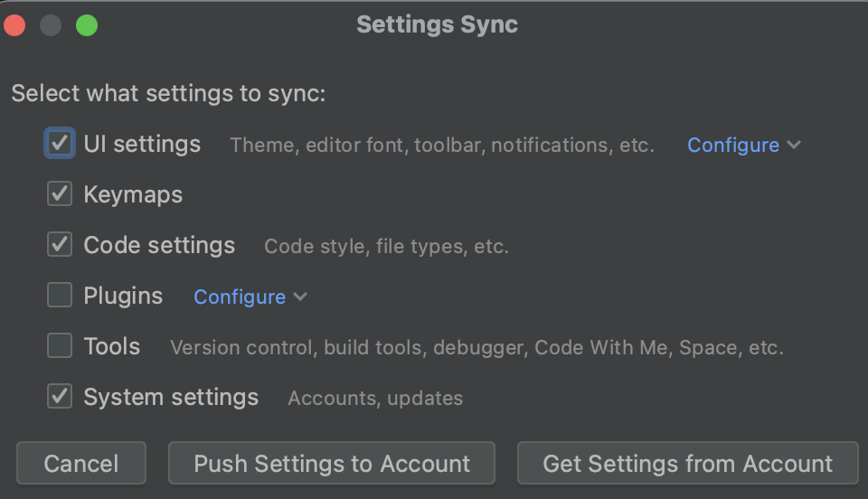868x499 pixels.
Task: Uncheck the System settings checkbox
Action: [x=60, y=397]
